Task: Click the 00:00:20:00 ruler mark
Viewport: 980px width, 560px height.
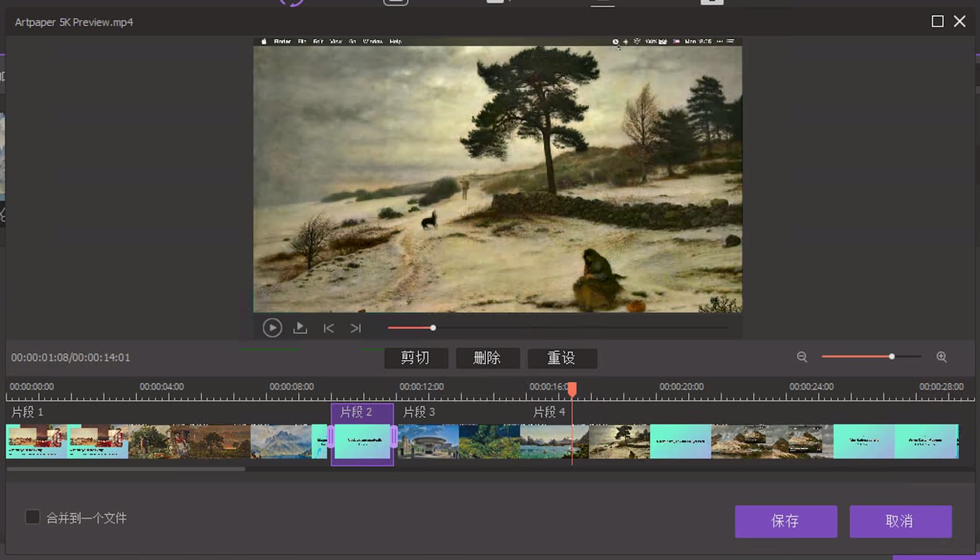Action: (682, 386)
